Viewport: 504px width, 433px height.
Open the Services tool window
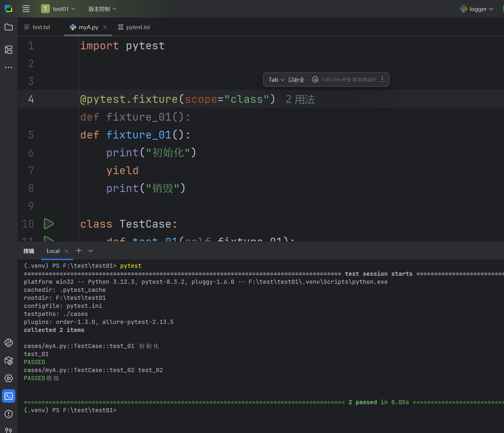pos(9,378)
